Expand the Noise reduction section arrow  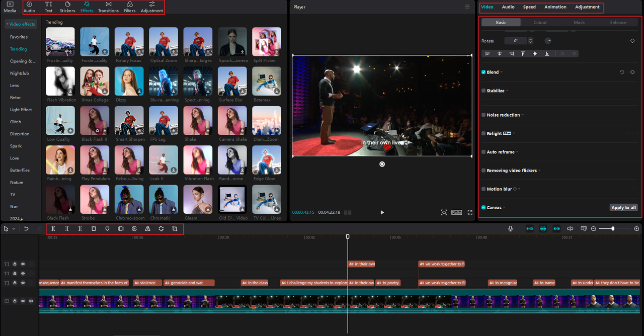click(x=523, y=115)
